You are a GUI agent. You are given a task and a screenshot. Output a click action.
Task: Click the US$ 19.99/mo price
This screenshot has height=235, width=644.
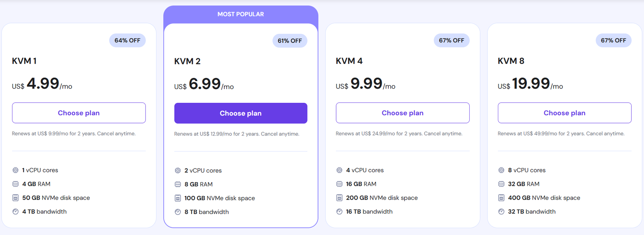tap(530, 84)
